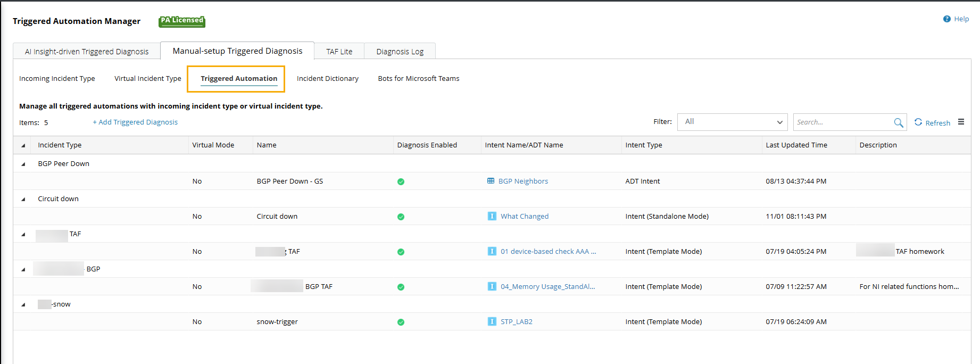Click the search magnifier icon

898,122
